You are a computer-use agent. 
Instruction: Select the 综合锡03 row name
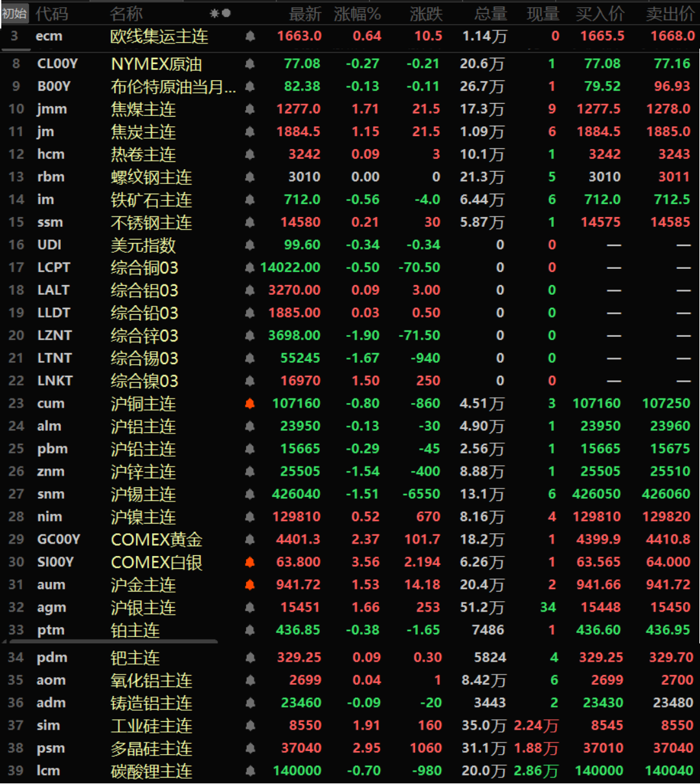tap(144, 359)
